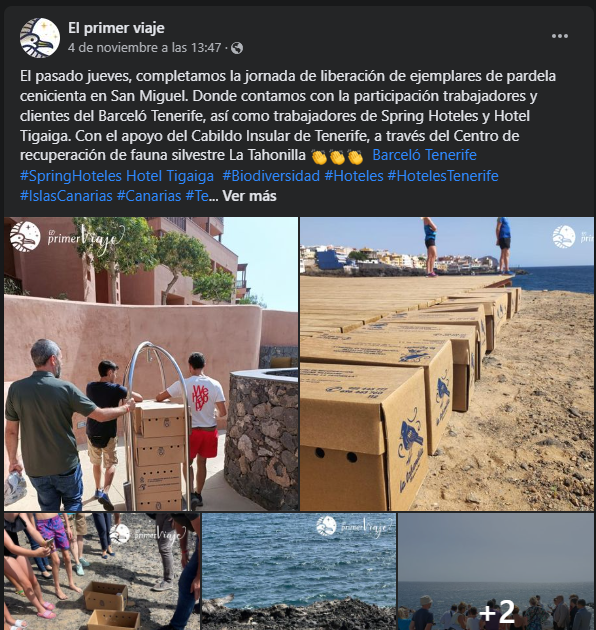Open the #Biodiversidad hashtag
Viewport: 596px width, 630px height.
271,176
